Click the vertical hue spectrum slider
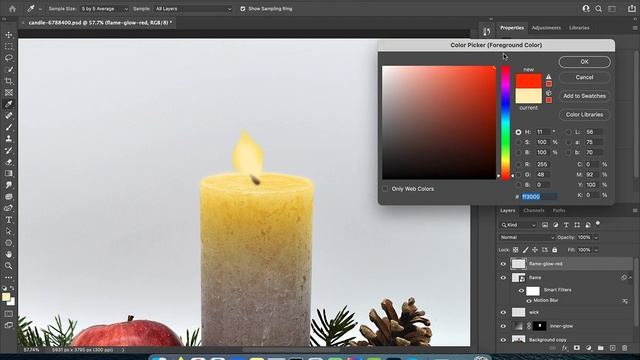 pos(506,122)
